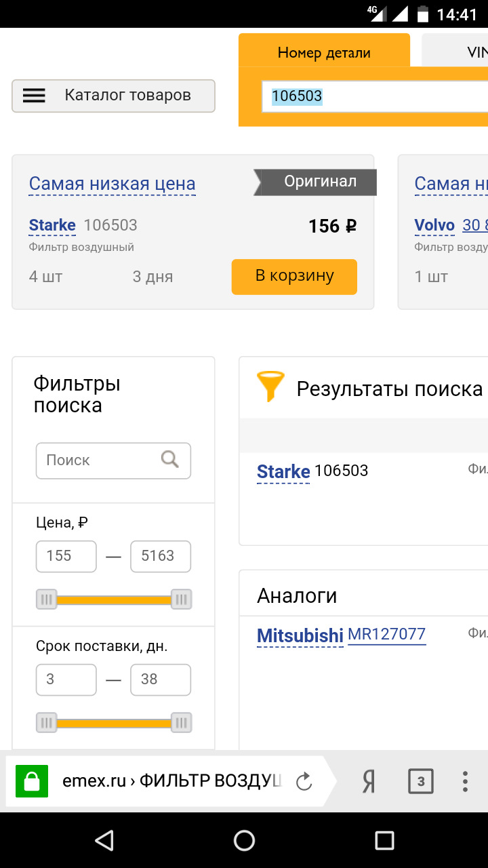The height and width of the screenshot is (868, 488).
Task: Focus the part number field containing 106503
Action: [x=373, y=96]
